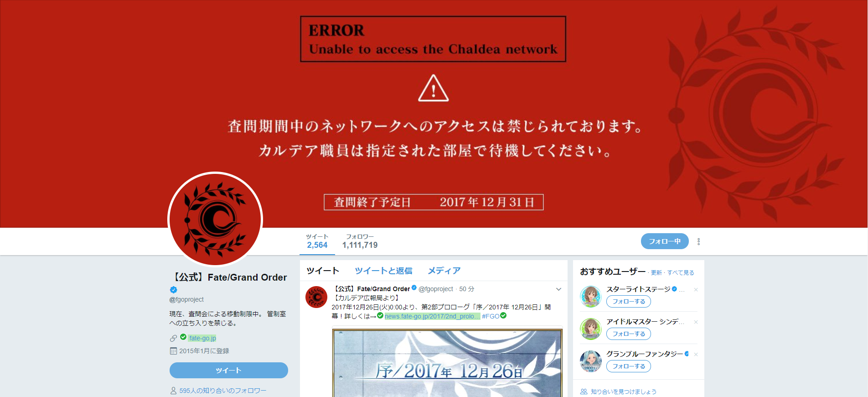This screenshot has height=397, width=868.
Task: Click the スターライトステージ suggested user avatar
Action: [591, 297]
